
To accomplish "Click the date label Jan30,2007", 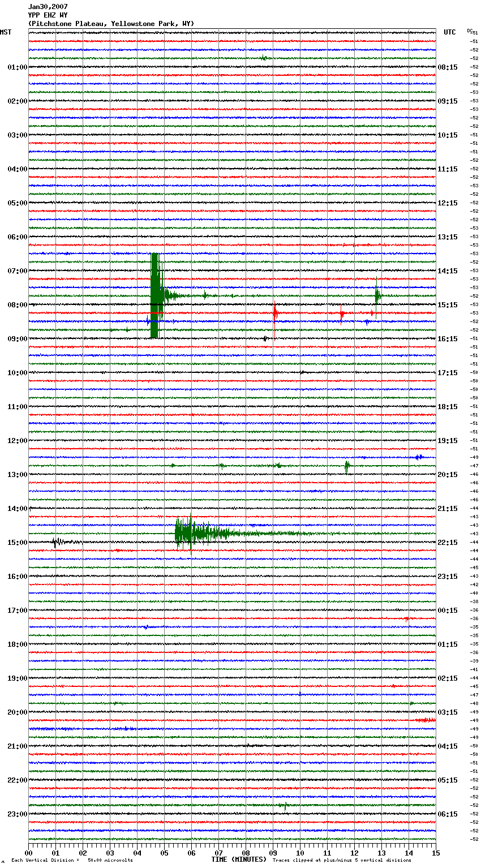I will tap(48, 7).
